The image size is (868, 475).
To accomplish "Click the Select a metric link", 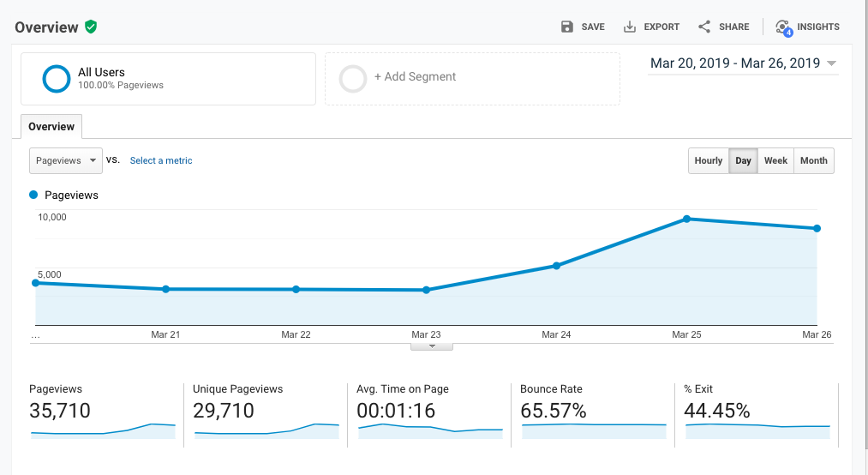I will 161,160.
